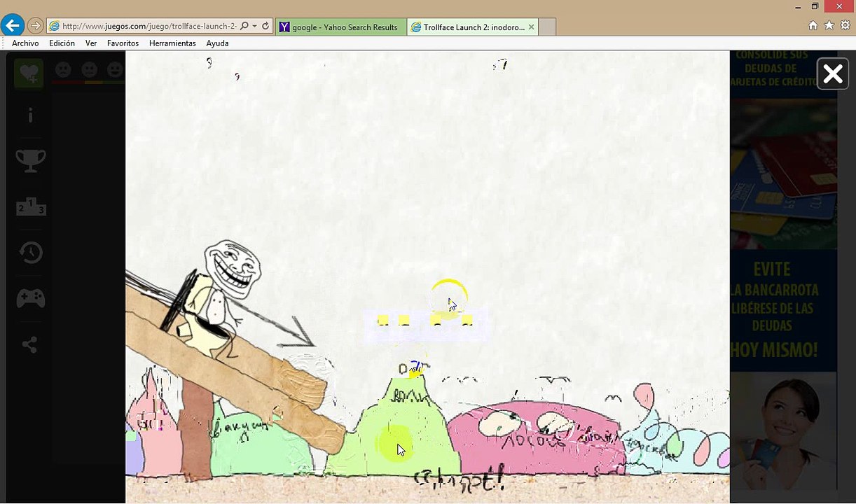The height and width of the screenshot is (504, 856).
Task: Open the gamepad more games icon
Action: click(x=31, y=299)
